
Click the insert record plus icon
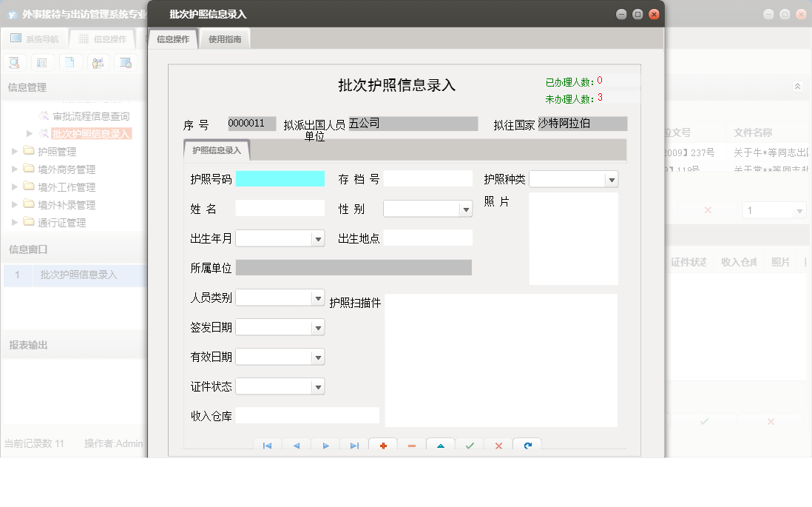[x=383, y=446]
